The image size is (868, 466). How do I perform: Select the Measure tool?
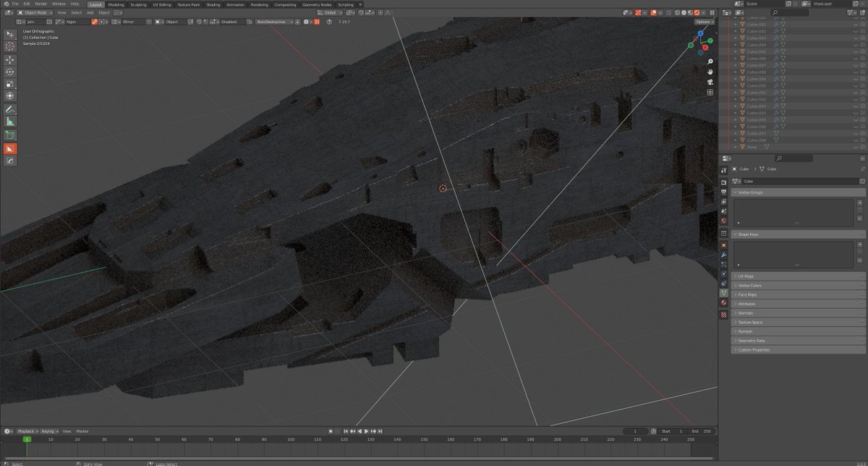click(10, 122)
